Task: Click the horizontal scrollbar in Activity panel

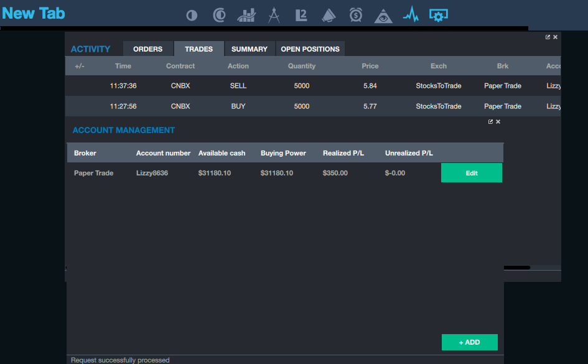Action: pos(516,268)
